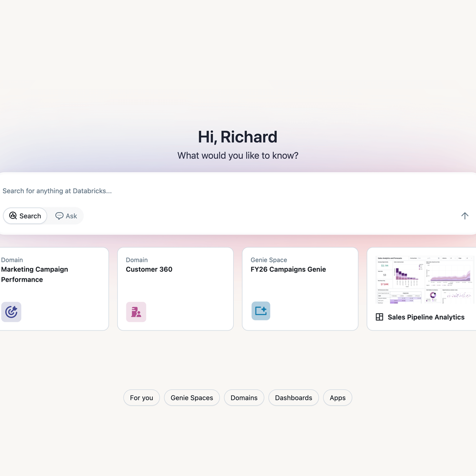Screen dimensions: 476x476
Task: Open the FY26 Campaigns Genie card
Action: (x=300, y=288)
